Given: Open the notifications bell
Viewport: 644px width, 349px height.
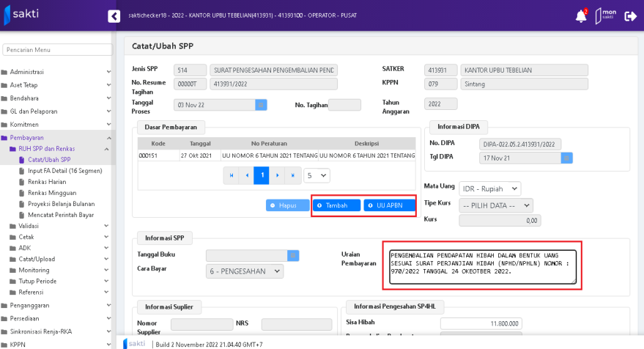Looking at the screenshot, I should tap(580, 15).
